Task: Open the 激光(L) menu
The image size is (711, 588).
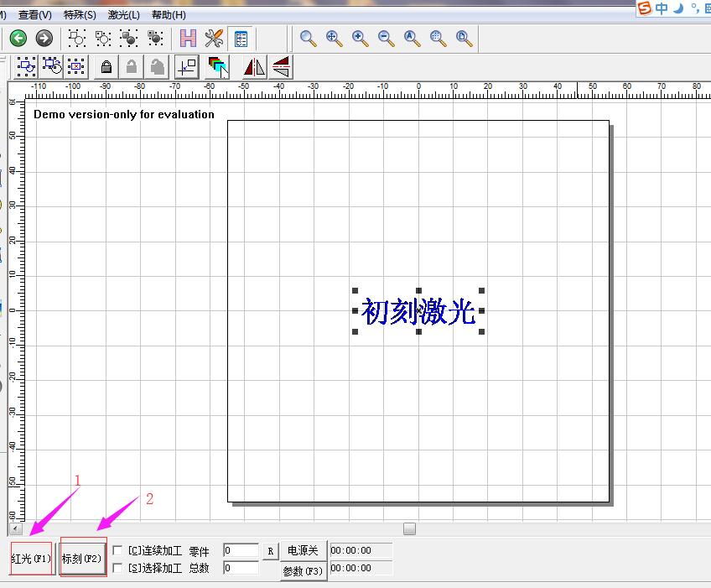Action: pos(123,15)
